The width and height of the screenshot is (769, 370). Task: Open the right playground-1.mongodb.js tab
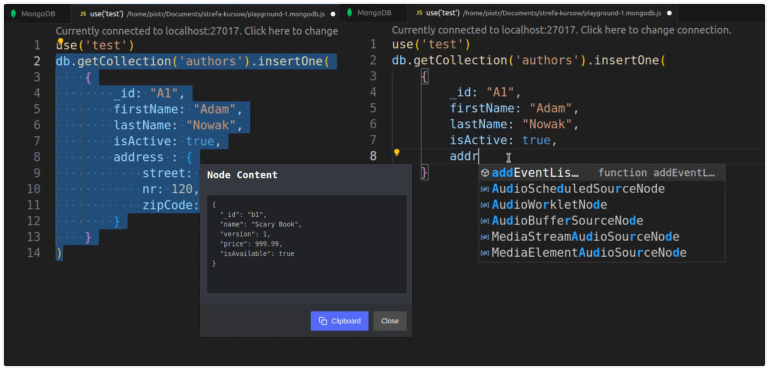[x=542, y=13]
